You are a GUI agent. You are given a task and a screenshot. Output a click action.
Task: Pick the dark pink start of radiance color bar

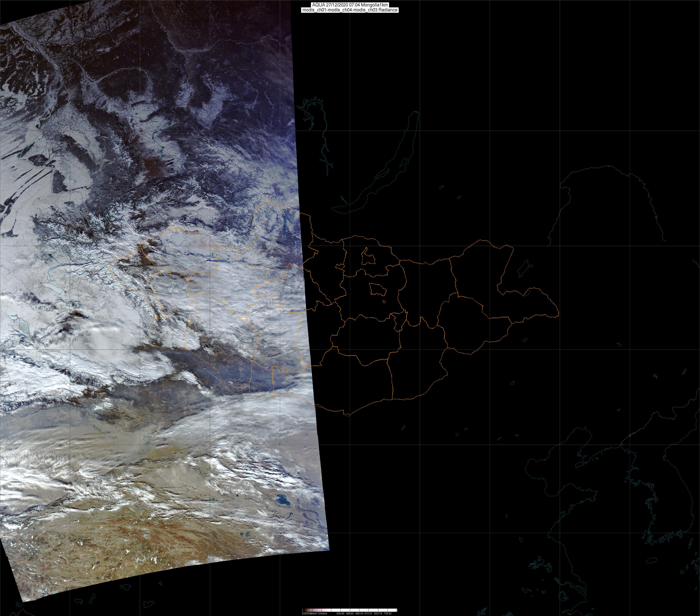305,610
